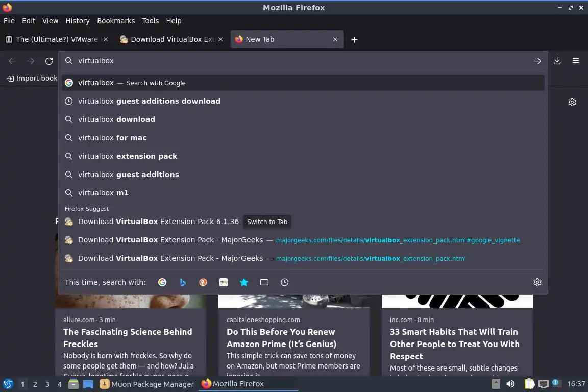Reload the current page
This screenshot has height=392, width=588.
(x=49, y=61)
